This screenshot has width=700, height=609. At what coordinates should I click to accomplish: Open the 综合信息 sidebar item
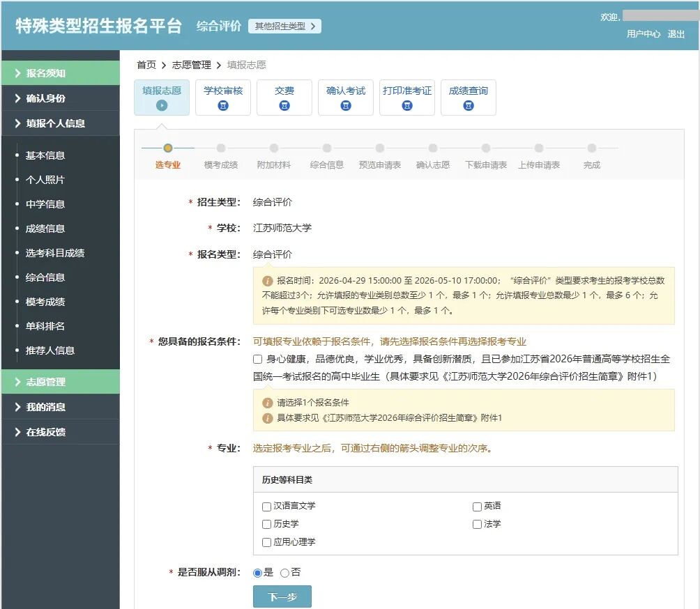click(45, 277)
